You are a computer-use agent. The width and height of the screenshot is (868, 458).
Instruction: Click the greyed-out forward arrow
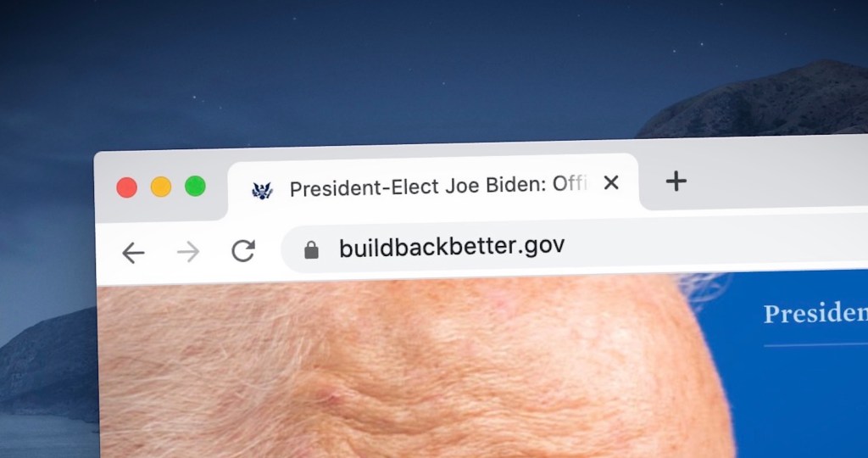(188, 252)
